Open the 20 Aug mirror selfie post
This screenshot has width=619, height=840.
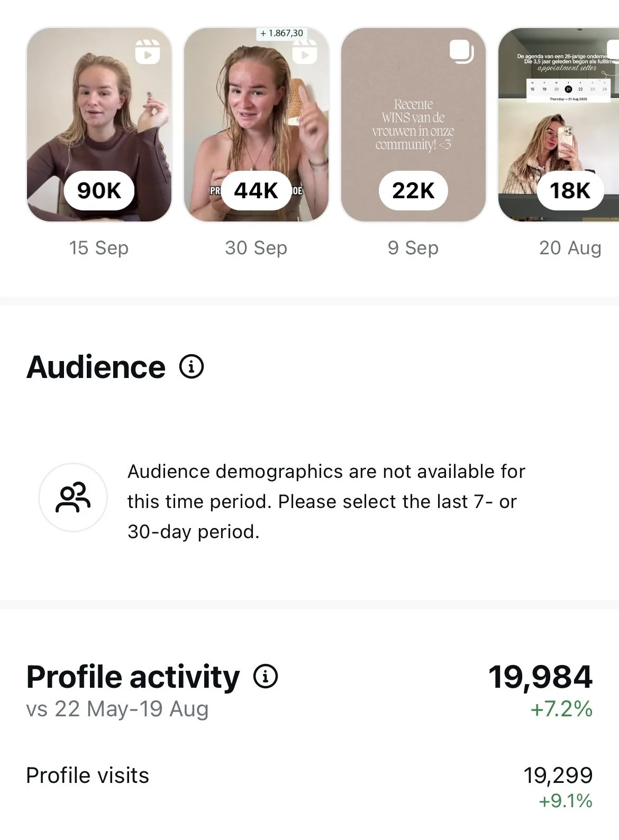[559, 125]
